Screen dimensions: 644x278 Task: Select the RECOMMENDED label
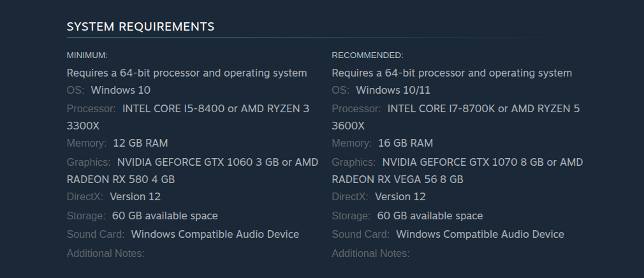click(367, 55)
